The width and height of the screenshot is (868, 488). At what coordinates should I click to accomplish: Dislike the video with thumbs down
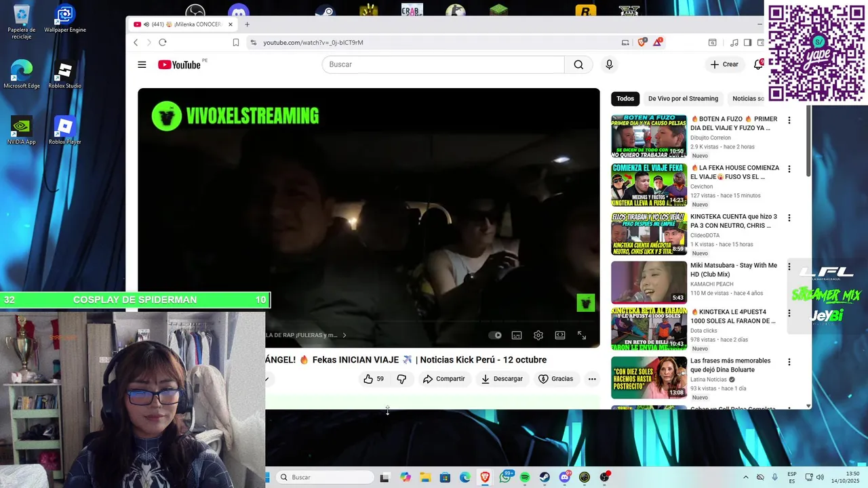401,379
